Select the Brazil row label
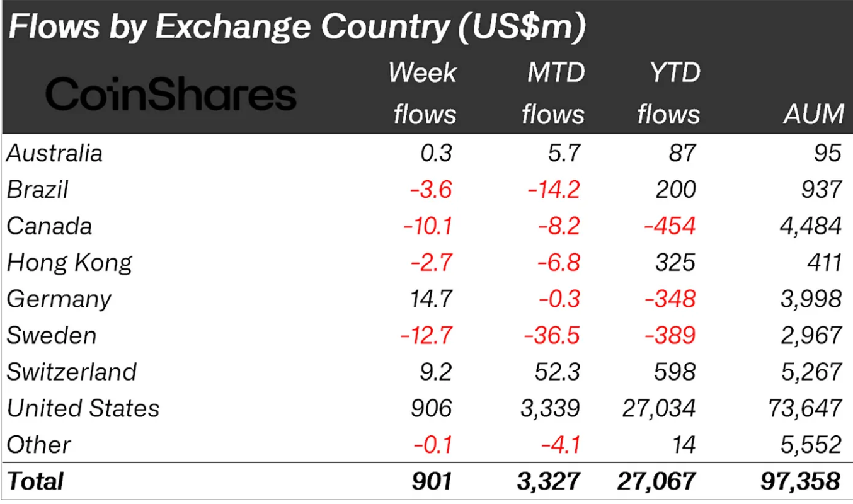The image size is (853, 504). tap(37, 190)
